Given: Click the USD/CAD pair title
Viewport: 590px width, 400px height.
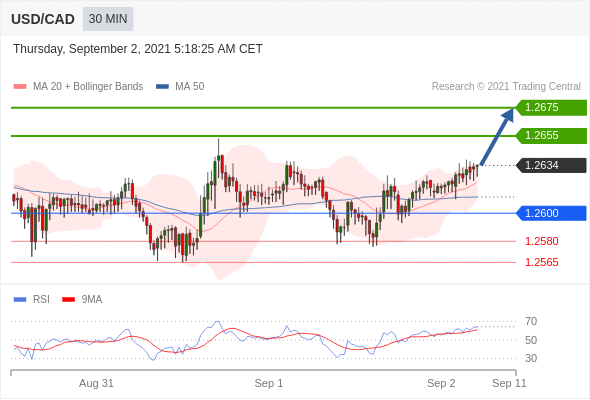Looking at the screenshot, I should 43,19.
